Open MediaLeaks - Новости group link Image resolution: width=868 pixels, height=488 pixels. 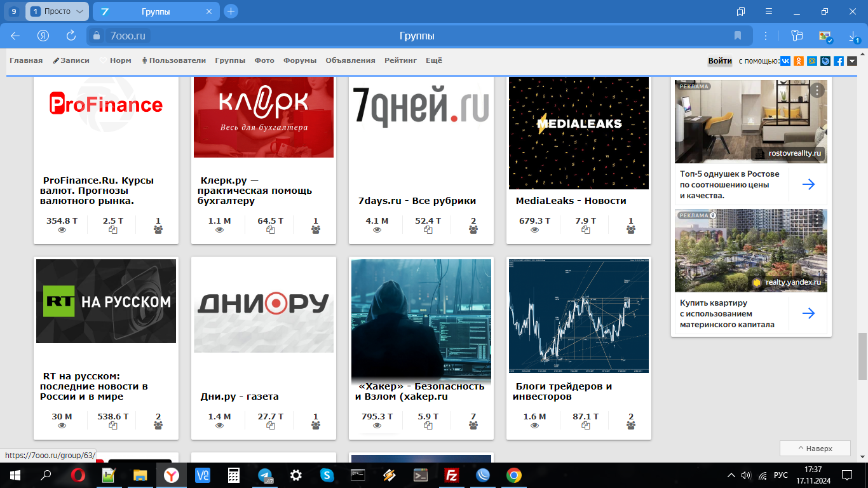coord(571,201)
